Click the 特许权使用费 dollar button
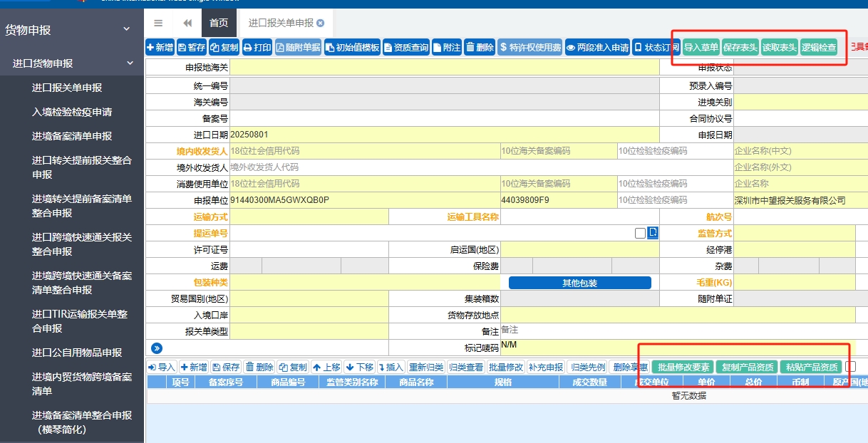Image resolution: width=868 pixels, height=443 pixels. coord(529,48)
